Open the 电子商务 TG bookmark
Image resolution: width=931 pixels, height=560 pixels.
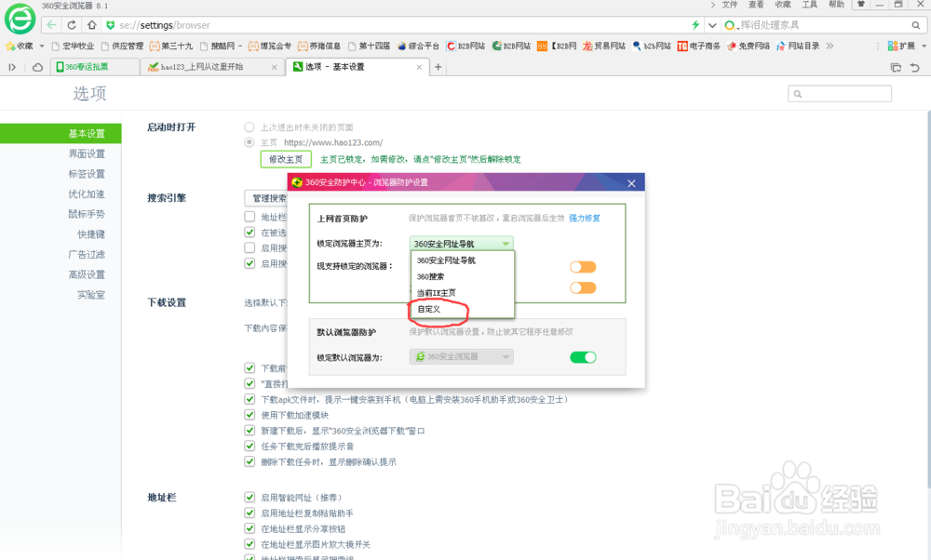point(699,46)
